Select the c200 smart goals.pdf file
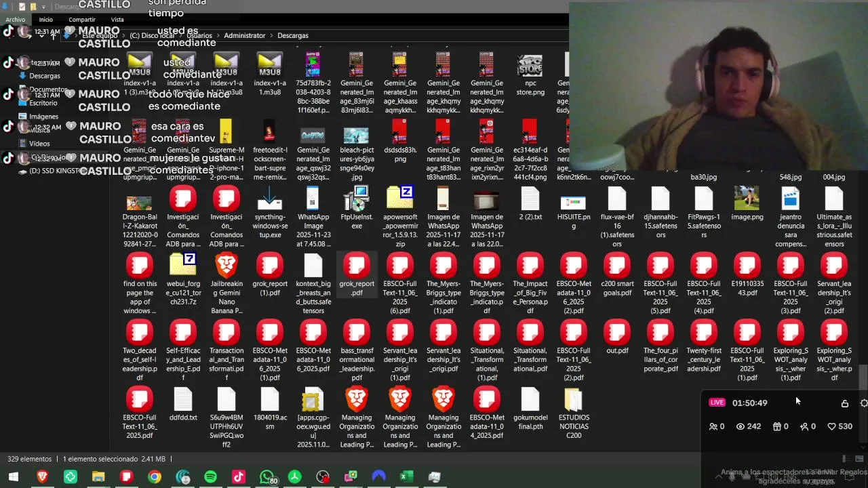Image resolution: width=868 pixels, height=488 pixels. [x=616, y=276]
